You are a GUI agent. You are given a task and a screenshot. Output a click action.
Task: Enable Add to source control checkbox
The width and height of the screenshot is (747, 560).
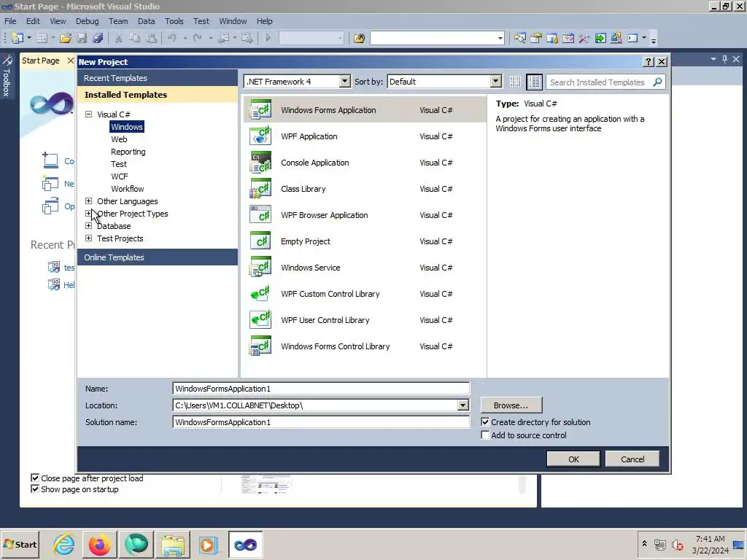click(485, 435)
